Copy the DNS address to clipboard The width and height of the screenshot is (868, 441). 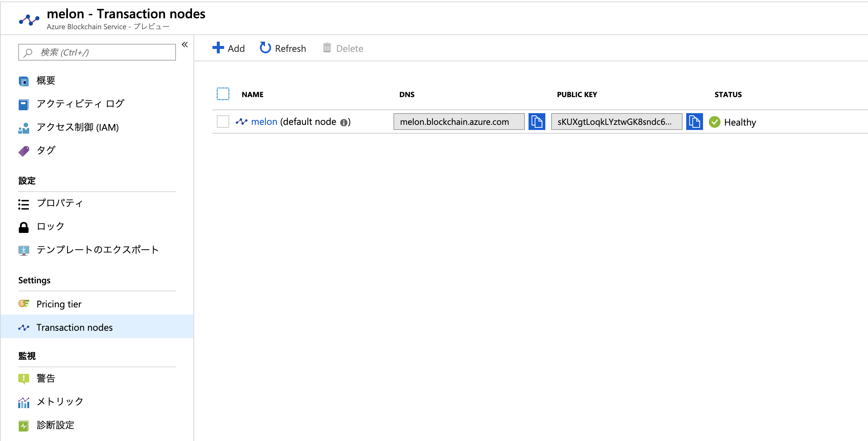pos(537,122)
